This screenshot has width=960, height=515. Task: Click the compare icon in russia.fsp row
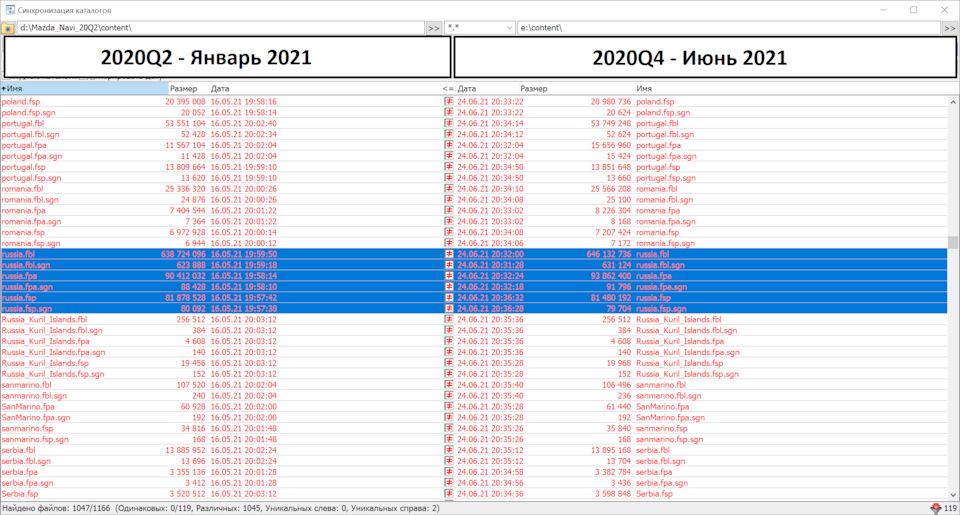click(x=449, y=298)
